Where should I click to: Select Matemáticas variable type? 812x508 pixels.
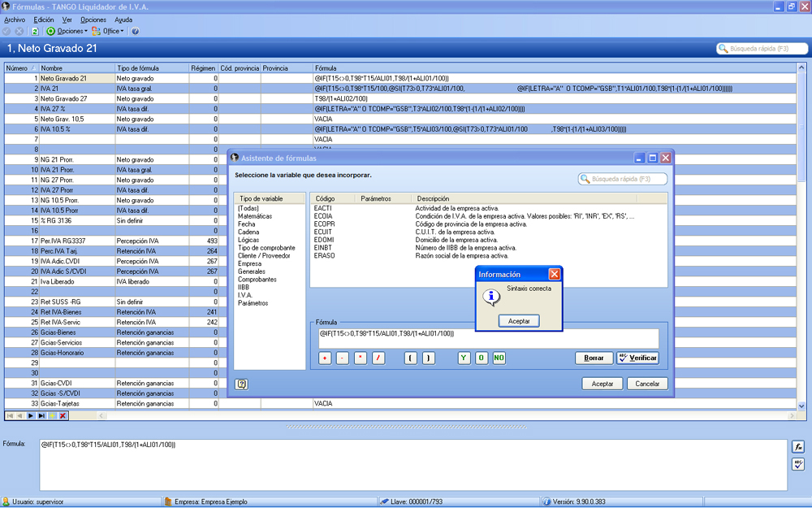coord(255,216)
